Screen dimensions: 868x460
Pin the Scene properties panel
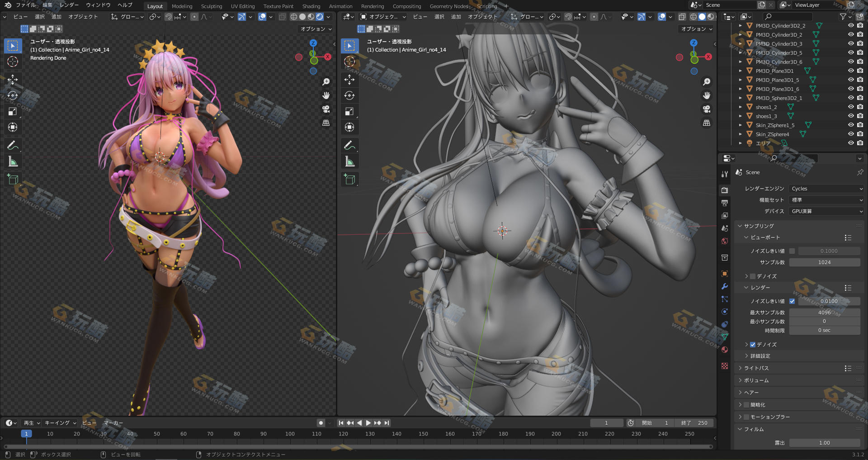pos(860,172)
